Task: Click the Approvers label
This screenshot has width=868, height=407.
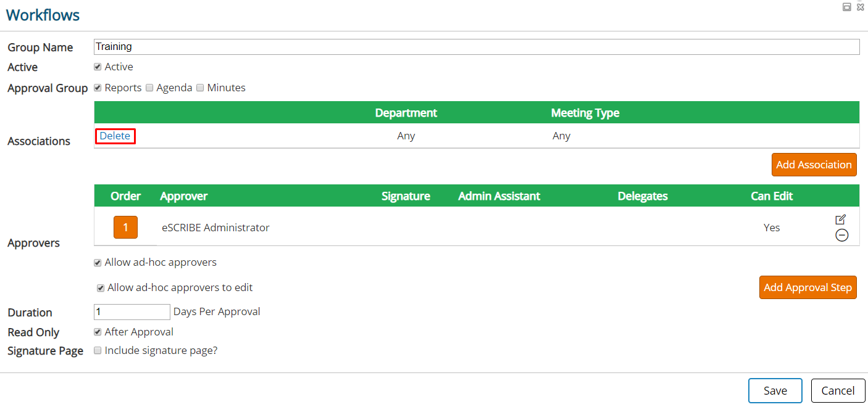Action: 33,243
